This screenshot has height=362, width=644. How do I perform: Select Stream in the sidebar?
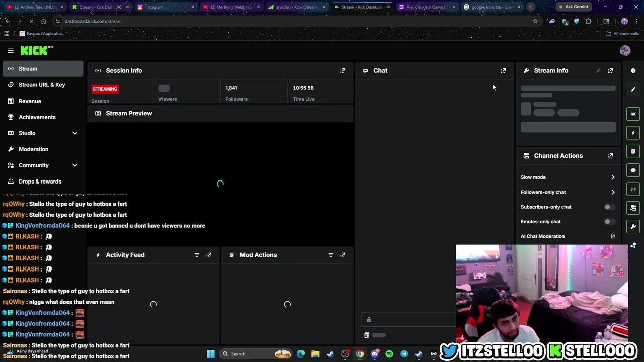[43, 69]
